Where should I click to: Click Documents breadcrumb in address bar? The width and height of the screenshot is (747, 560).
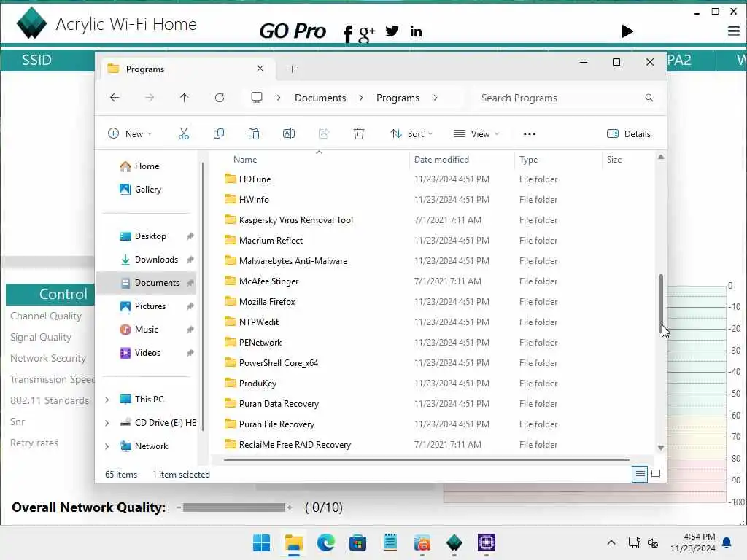point(320,98)
